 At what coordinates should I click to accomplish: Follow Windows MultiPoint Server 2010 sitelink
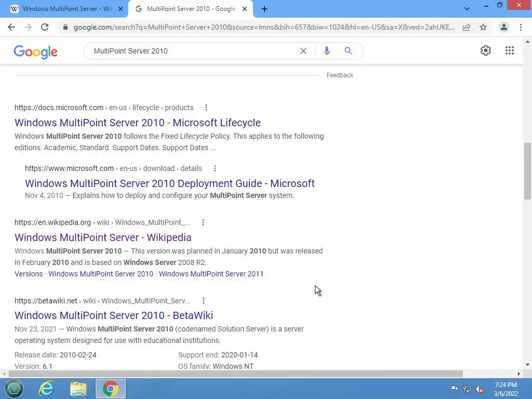101,274
